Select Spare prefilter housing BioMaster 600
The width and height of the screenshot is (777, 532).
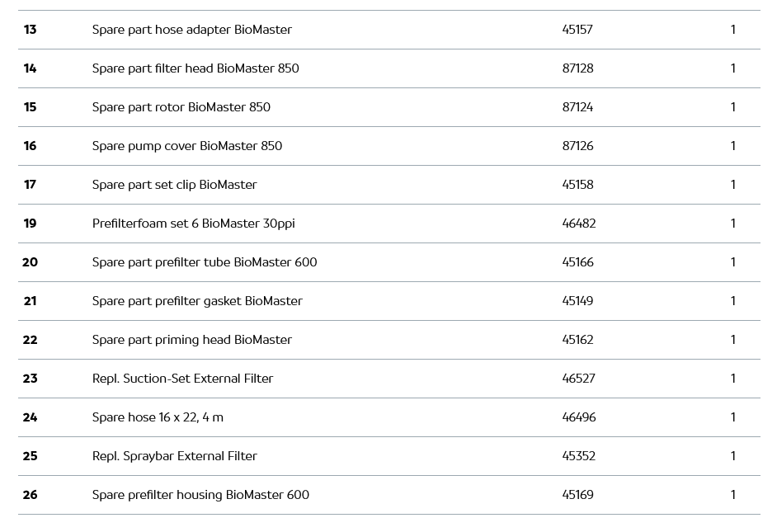pos(200,495)
